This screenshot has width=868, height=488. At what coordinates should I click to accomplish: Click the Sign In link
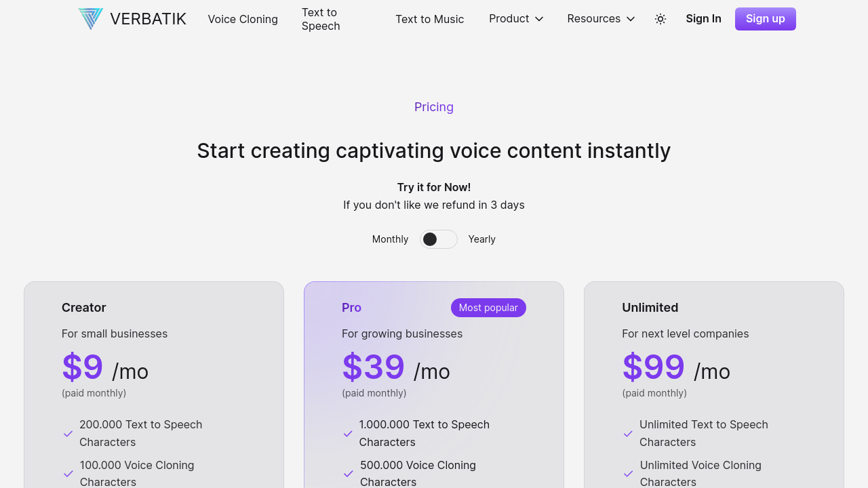coord(703,19)
